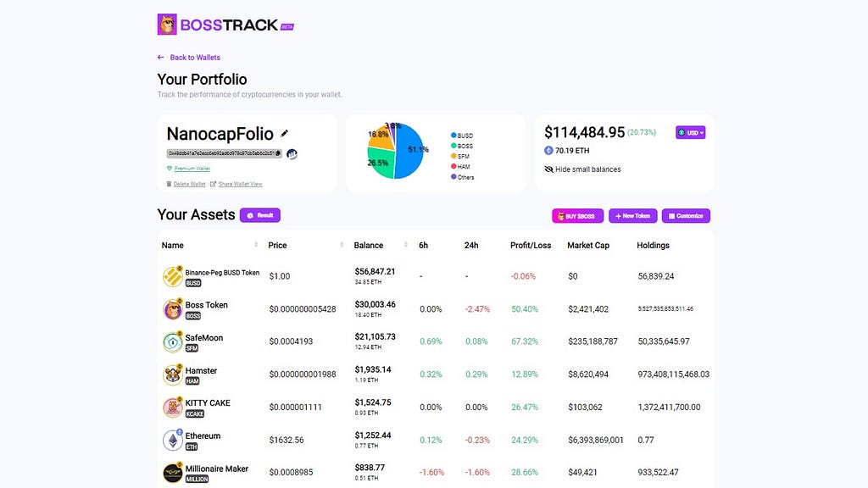Click the ETH coin icon near 70.19 ETH

(x=548, y=150)
